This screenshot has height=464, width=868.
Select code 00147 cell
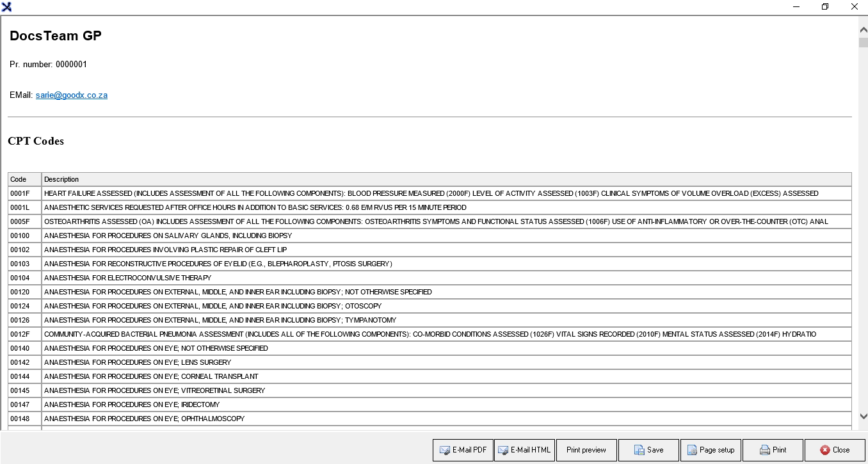pyautogui.click(x=25, y=404)
